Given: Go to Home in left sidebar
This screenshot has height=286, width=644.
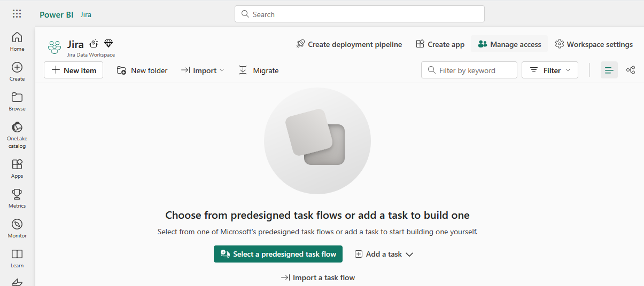Looking at the screenshot, I should click(17, 42).
